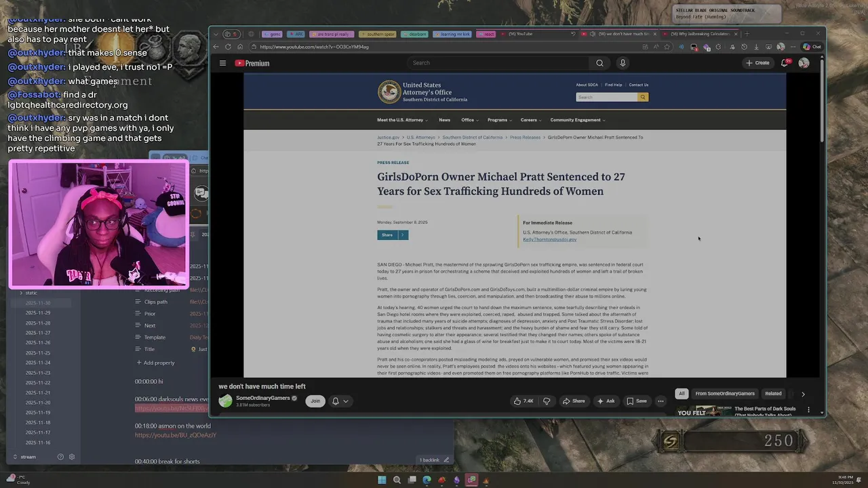Select the 'All' filter chip in sidebar
The height and width of the screenshot is (488, 868).
click(x=682, y=393)
